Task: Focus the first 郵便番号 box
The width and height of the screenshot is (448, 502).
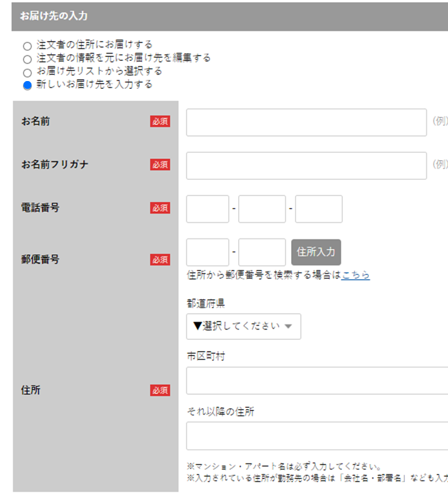Action: point(207,252)
